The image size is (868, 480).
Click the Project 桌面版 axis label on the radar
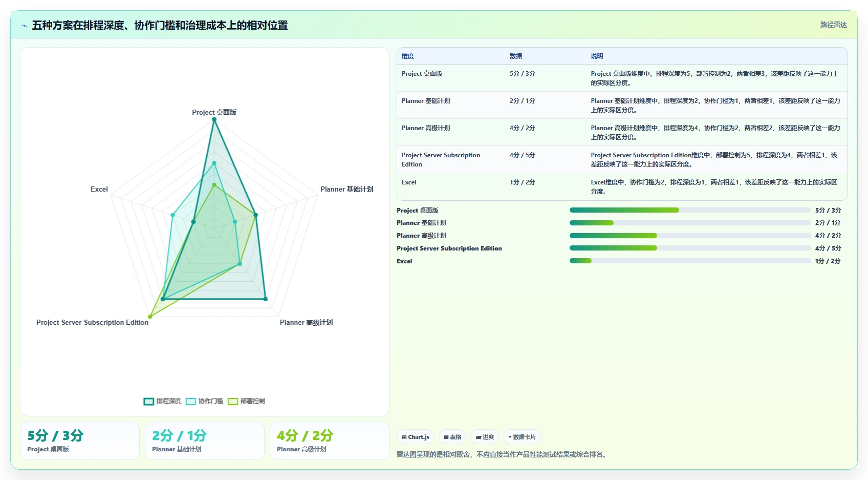tap(214, 112)
